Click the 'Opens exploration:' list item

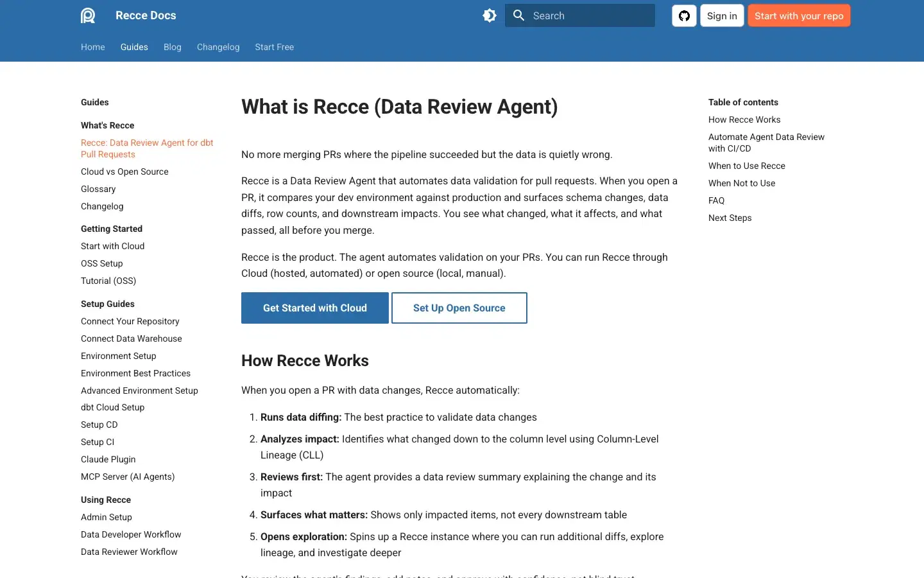point(462,545)
